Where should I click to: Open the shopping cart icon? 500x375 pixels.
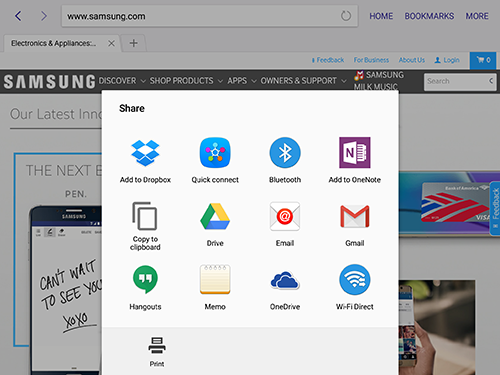pos(483,60)
